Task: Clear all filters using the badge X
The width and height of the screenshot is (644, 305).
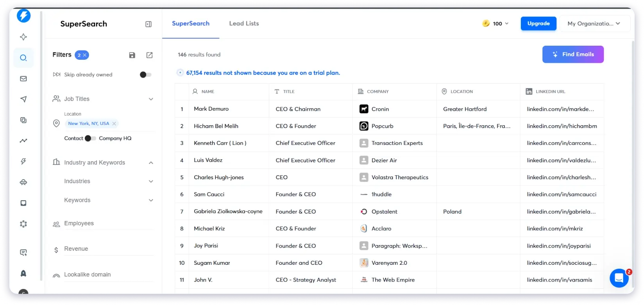Action: [x=85, y=55]
